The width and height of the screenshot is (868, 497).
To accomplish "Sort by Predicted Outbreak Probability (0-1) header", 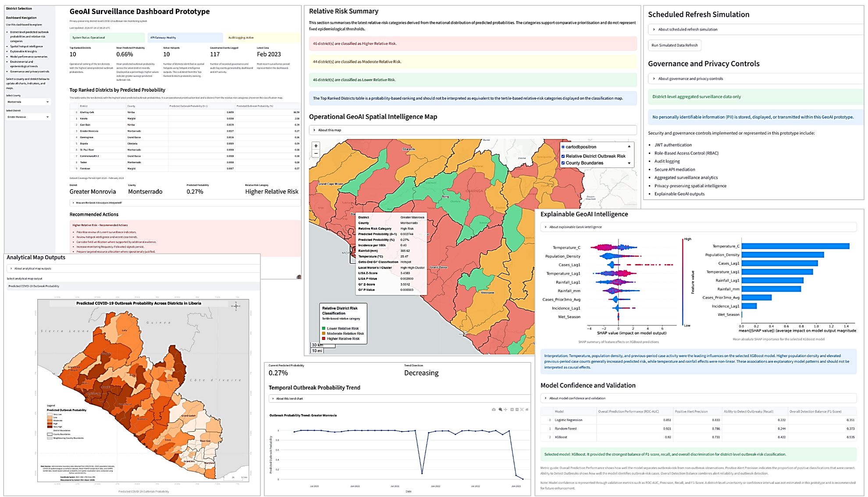I will (202, 106).
